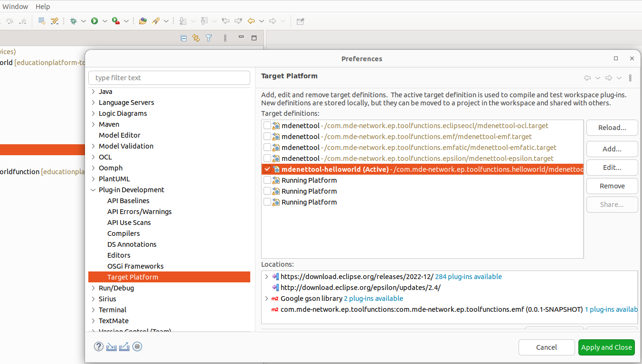Click the Next Edit Location arrow icon
Viewport: 642px width, 364px height.
click(x=238, y=21)
